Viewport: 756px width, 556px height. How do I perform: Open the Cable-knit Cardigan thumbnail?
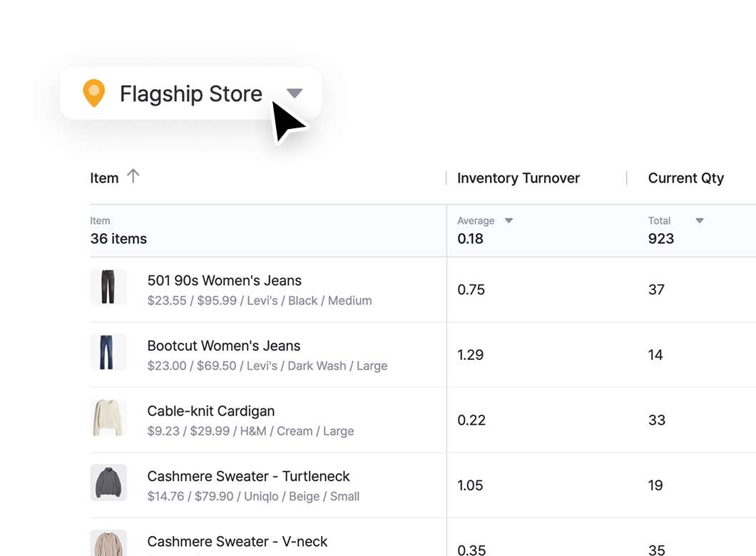tap(108, 417)
